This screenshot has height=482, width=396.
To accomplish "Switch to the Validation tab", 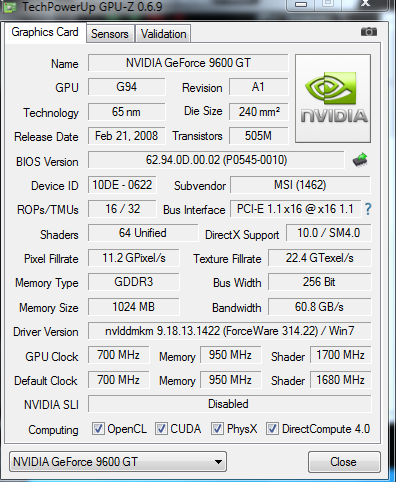I will click(x=163, y=34).
